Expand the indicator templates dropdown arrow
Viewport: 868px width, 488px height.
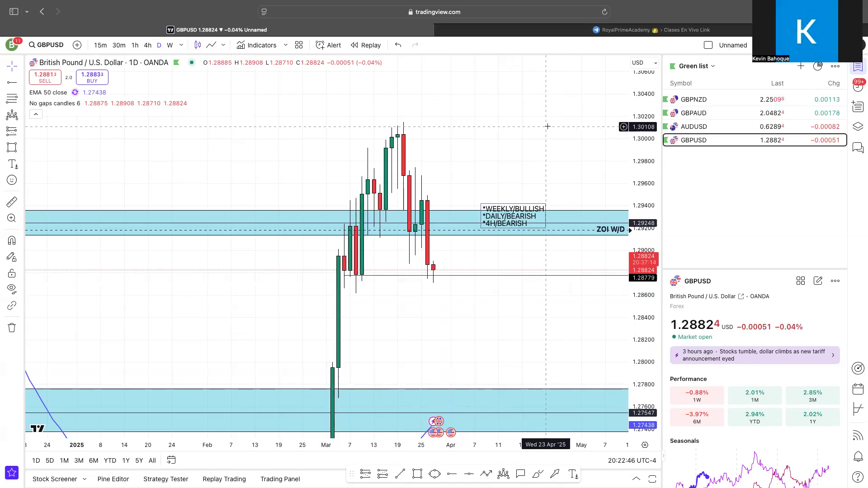[286, 45]
